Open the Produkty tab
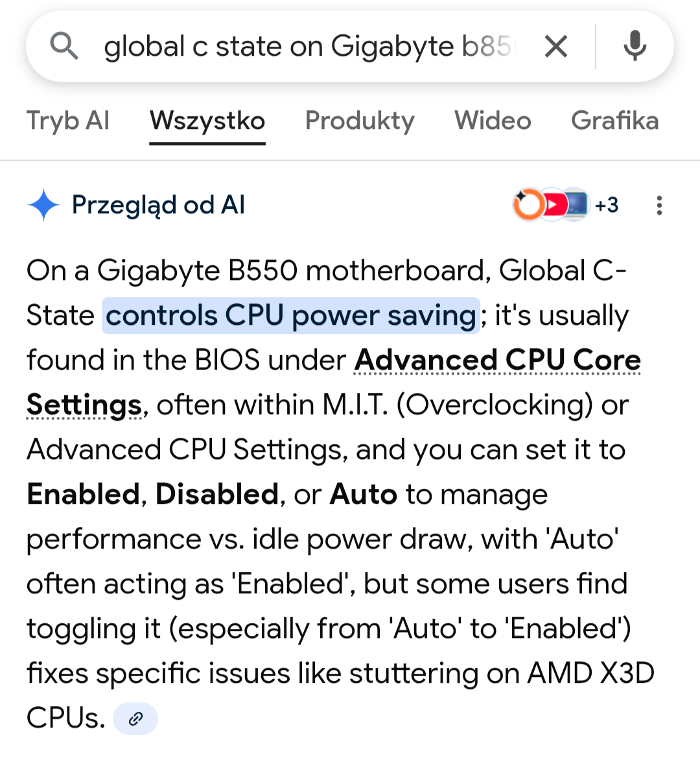 [360, 121]
